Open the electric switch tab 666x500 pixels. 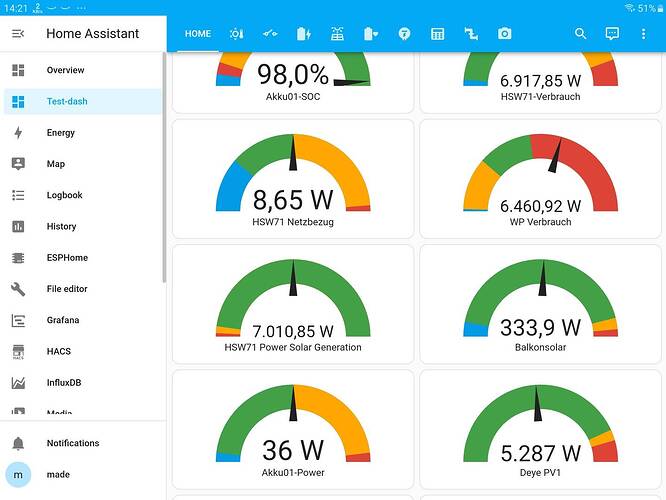click(270, 34)
